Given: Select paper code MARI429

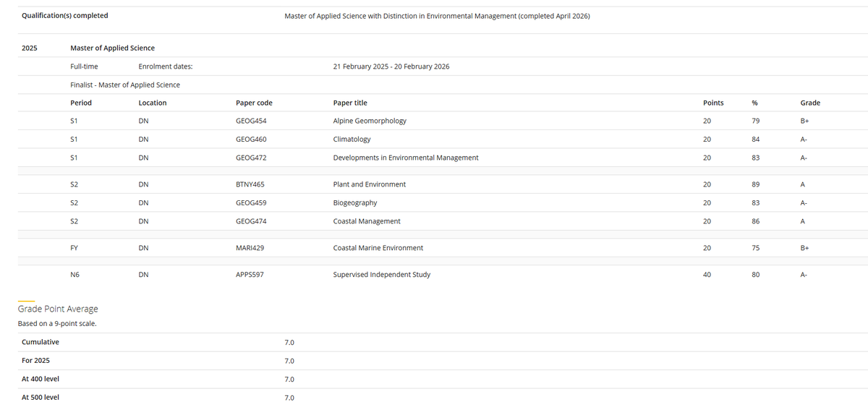Looking at the screenshot, I should (x=250, y=248).
